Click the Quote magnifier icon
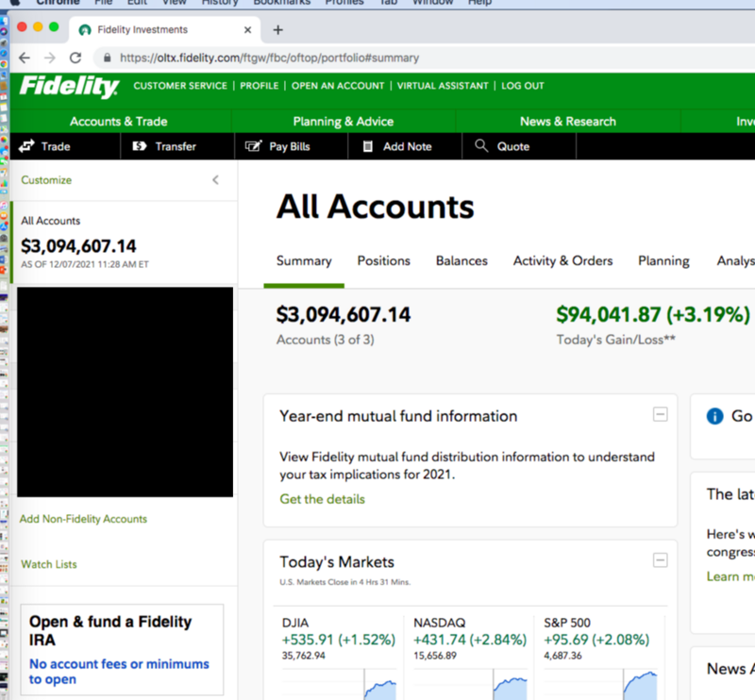This screenshot has width=755, height=700. coord(481,145)
